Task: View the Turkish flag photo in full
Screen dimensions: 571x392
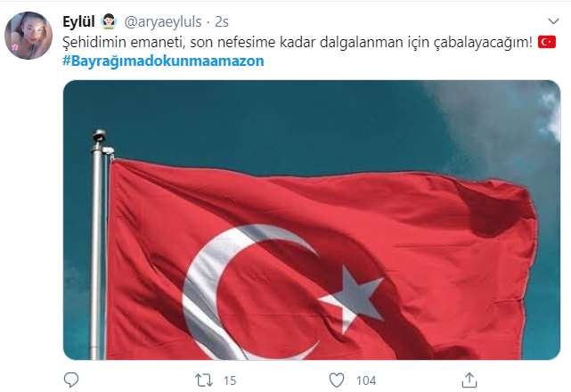Action: pyautogui.click(x=312, y=220)
